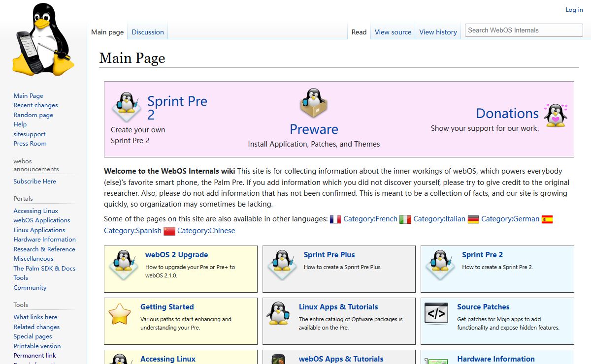Open Recent changes in the sidebar
The image size is (591, 364).
tap(36, 105)
